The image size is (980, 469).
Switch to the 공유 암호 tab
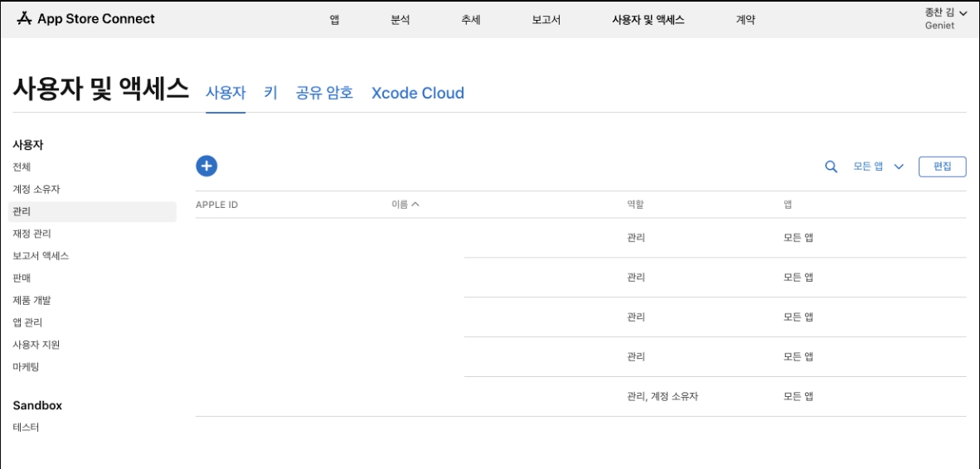pos(324,93)
